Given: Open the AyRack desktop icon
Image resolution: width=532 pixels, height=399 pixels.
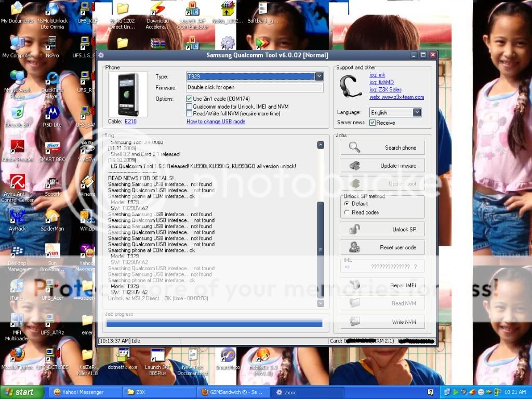Looking at the screenshot, I should pos(17,221).
